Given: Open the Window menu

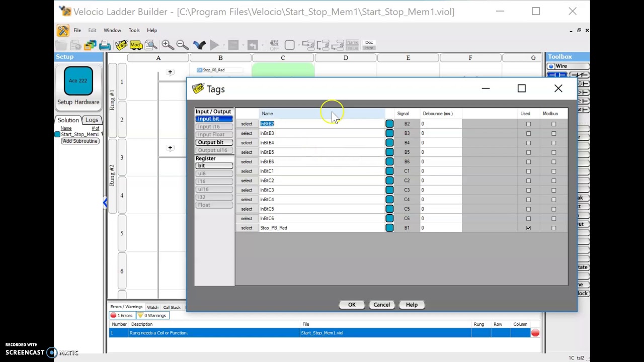Looking at the screenshot, I should (x=112, y=30).
